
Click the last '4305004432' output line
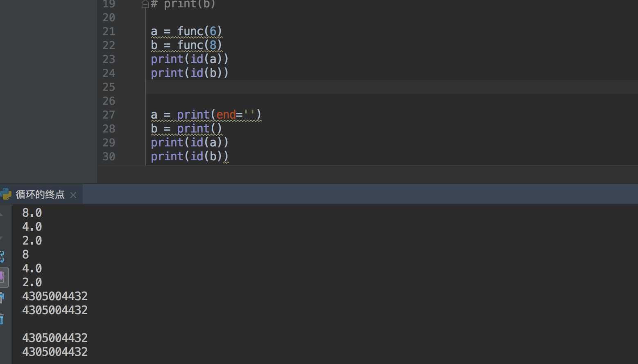tap(55, 352)
